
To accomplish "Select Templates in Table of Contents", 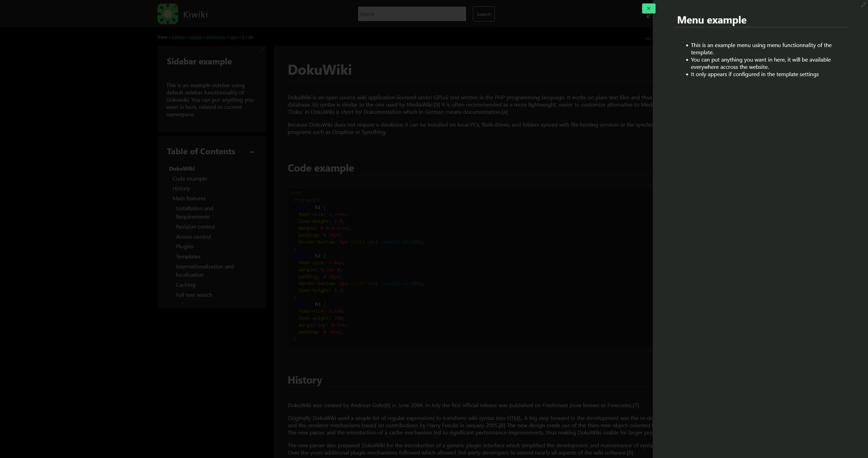I will 188,257.
